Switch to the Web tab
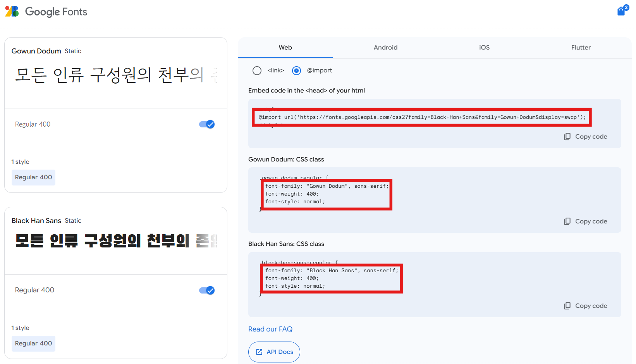The image size is (636, 364). [x=285, y=48]
